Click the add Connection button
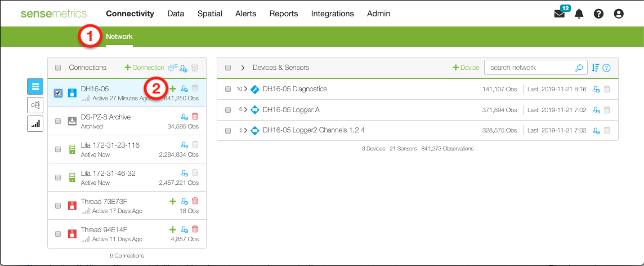 (144, 68)
